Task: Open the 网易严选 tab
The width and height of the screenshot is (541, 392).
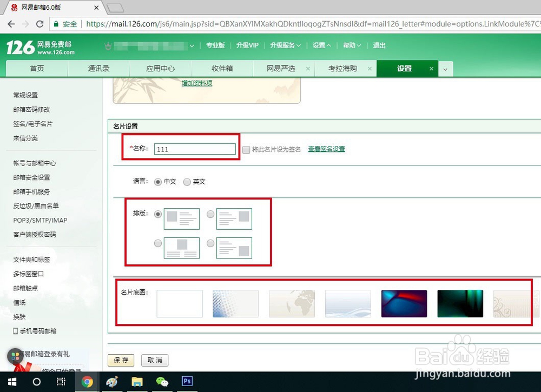Action: click(x=281, y=69)
